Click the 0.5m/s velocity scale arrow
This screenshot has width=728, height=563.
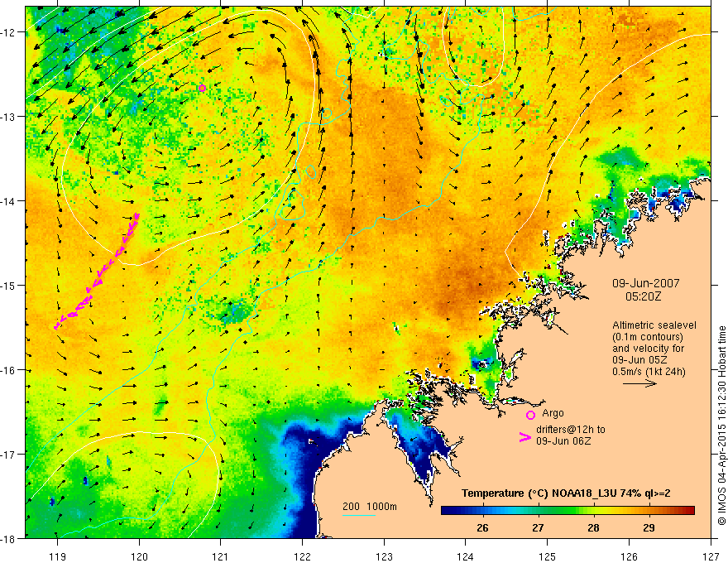pyautogui.click(x=639, y=383)
